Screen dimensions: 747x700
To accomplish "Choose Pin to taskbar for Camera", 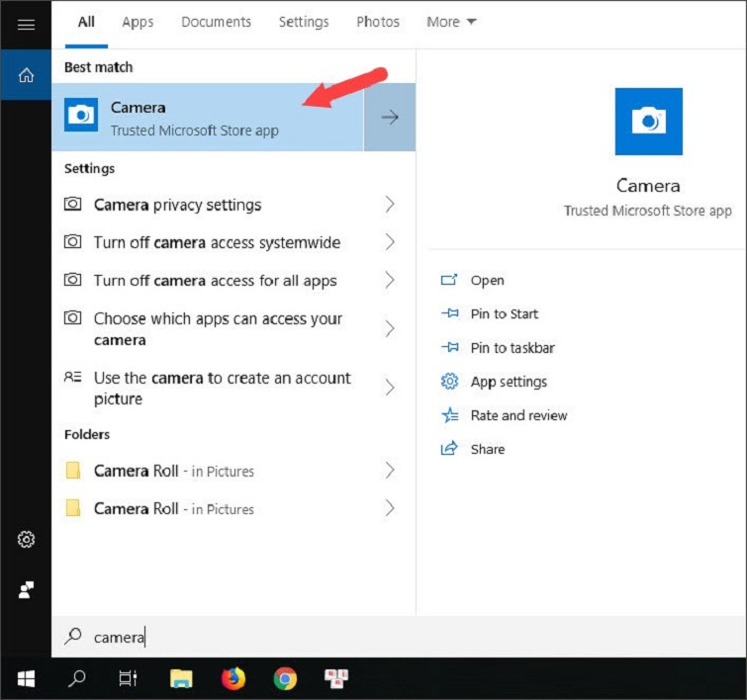I will pyautogui.click(x=512, y=348).
